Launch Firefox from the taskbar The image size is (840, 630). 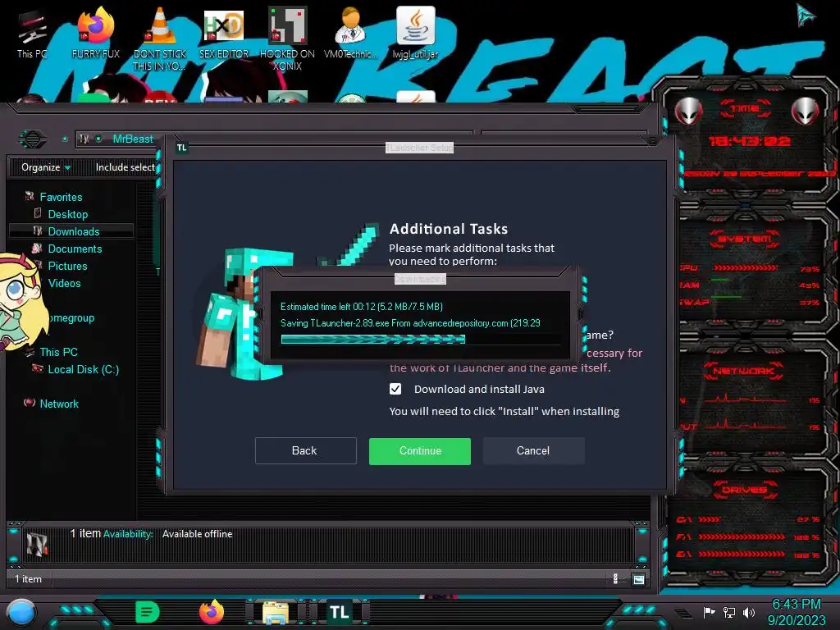pyautogui.click(x=212, y=612)
